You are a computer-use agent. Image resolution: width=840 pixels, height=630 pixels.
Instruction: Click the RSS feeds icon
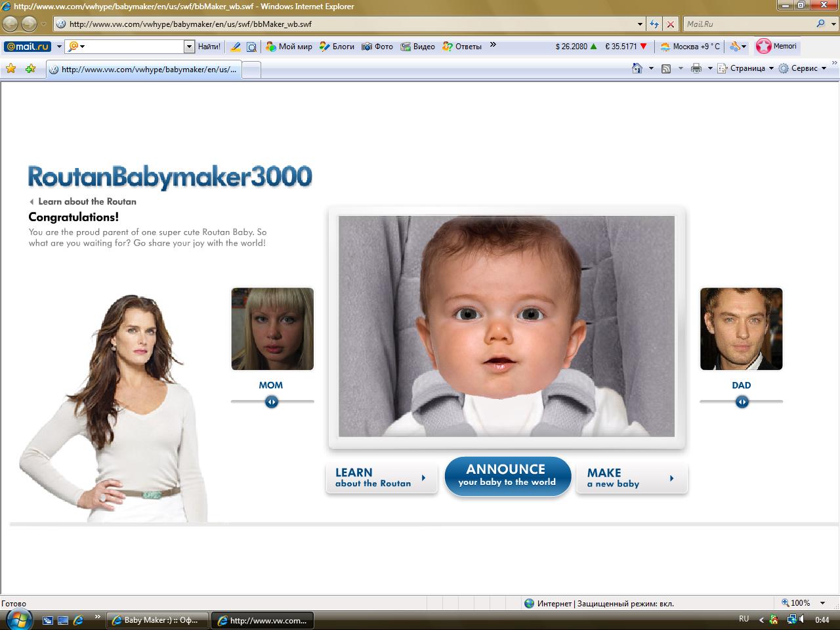665,68
